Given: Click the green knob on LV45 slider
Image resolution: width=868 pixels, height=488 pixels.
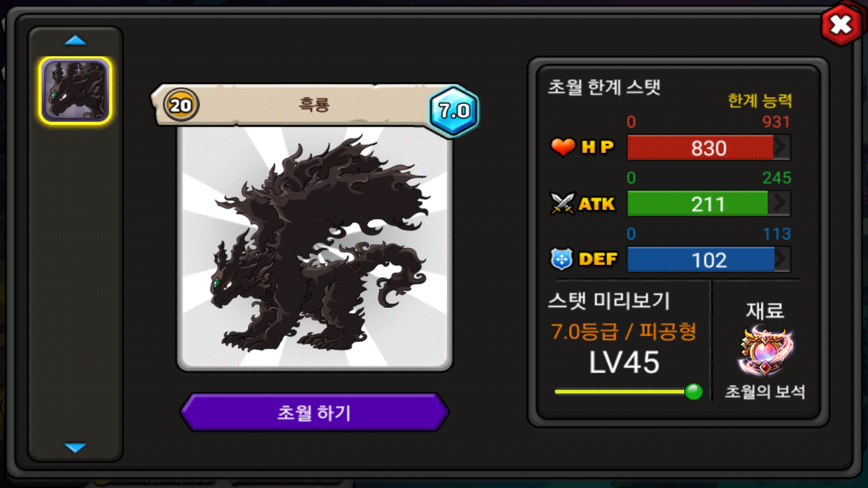Looking at the screenshot, I should 693,392.
